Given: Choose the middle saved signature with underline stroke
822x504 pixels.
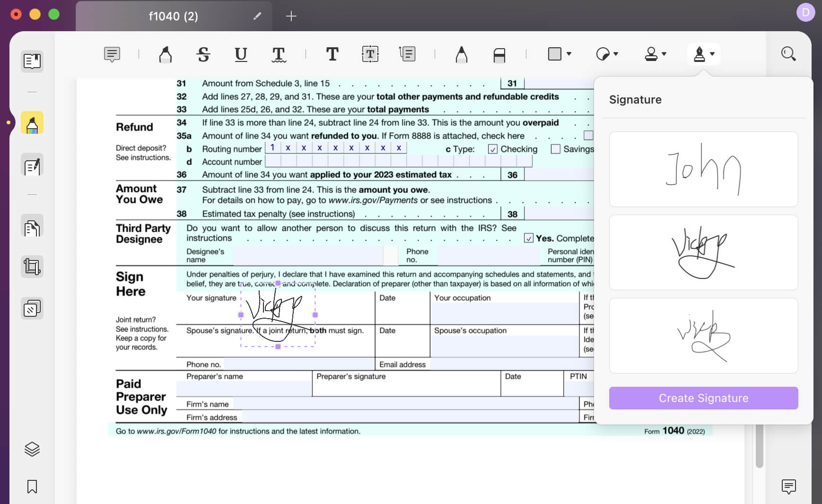Looking at the screenshot, I should [x=704, y=252].
